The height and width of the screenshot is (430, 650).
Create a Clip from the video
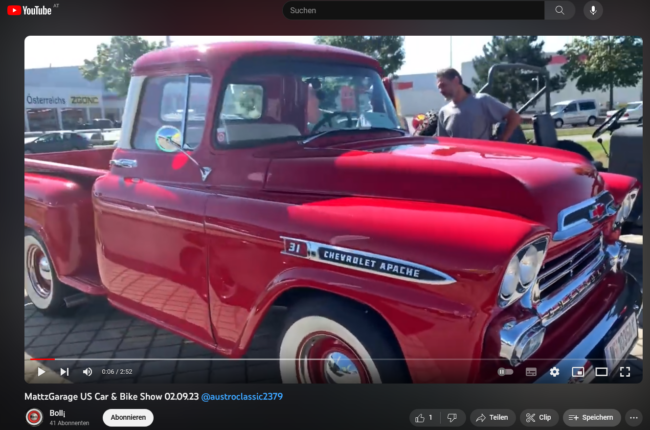[x=538, y=417]
